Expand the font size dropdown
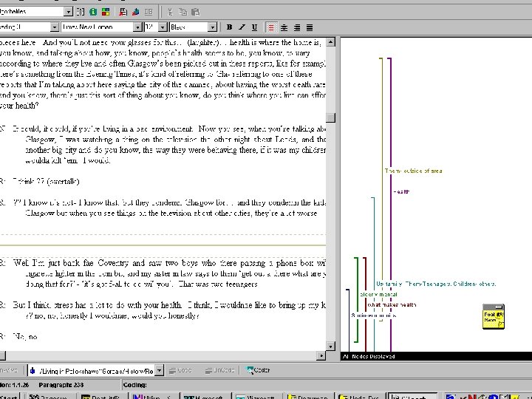 pyautogui.click(x=163, y=27)
